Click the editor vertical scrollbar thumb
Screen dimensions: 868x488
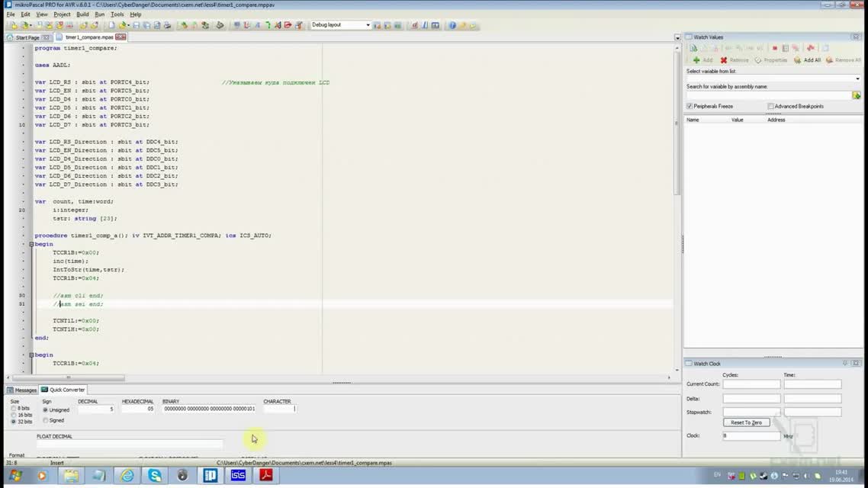[x=677, y=123]
